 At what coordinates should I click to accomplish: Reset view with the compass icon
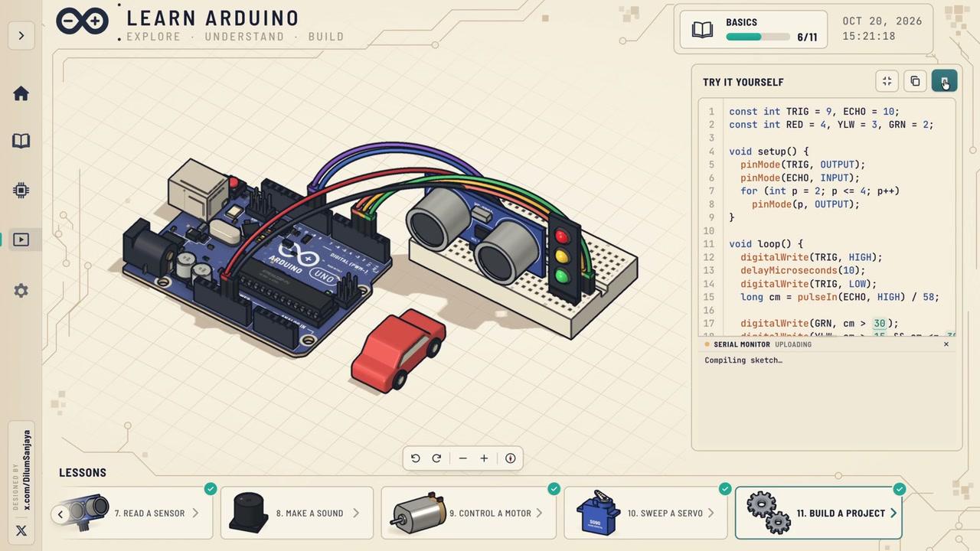tap(511, 458)
